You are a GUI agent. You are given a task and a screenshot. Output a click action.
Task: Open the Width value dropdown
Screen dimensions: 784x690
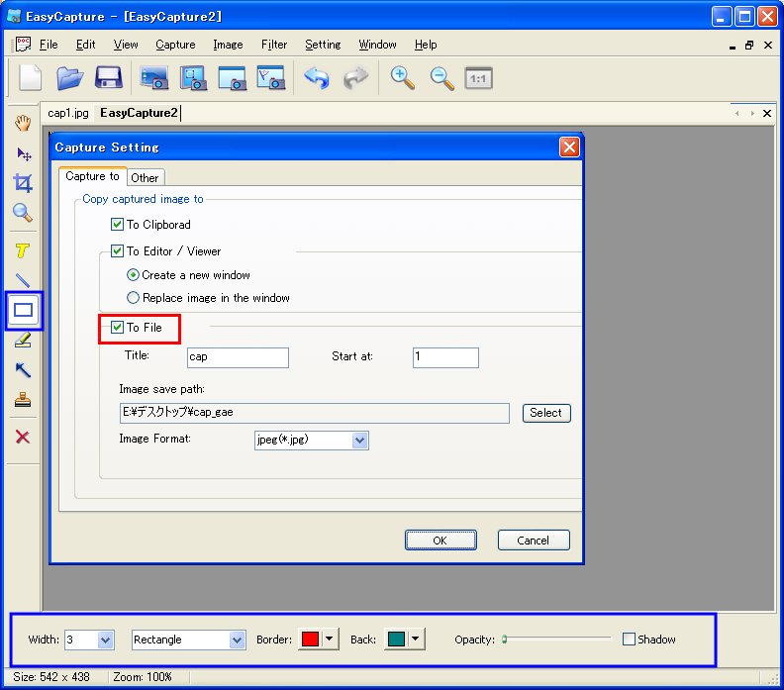pyautogui.click(x=105, y=640)
